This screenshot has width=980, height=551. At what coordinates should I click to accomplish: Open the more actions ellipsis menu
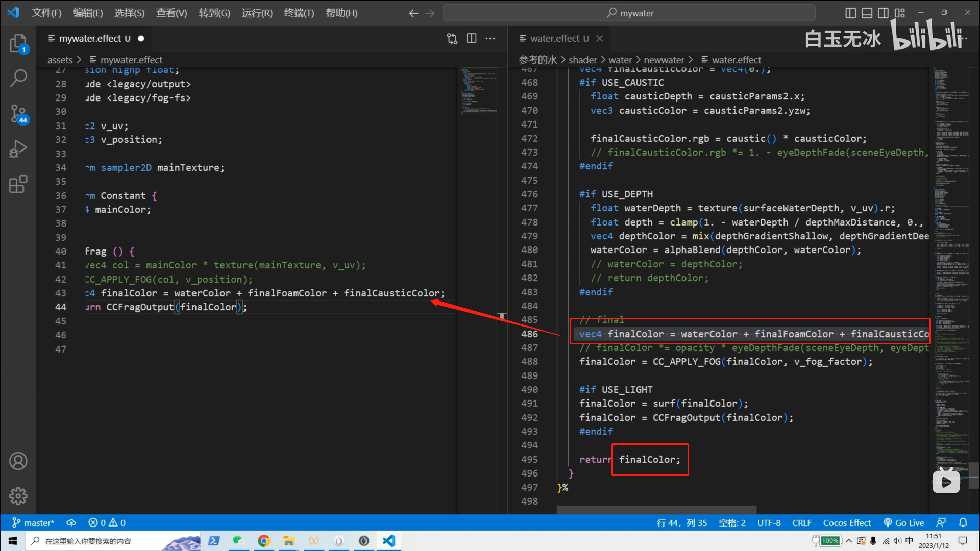click(x=491, y=39)
